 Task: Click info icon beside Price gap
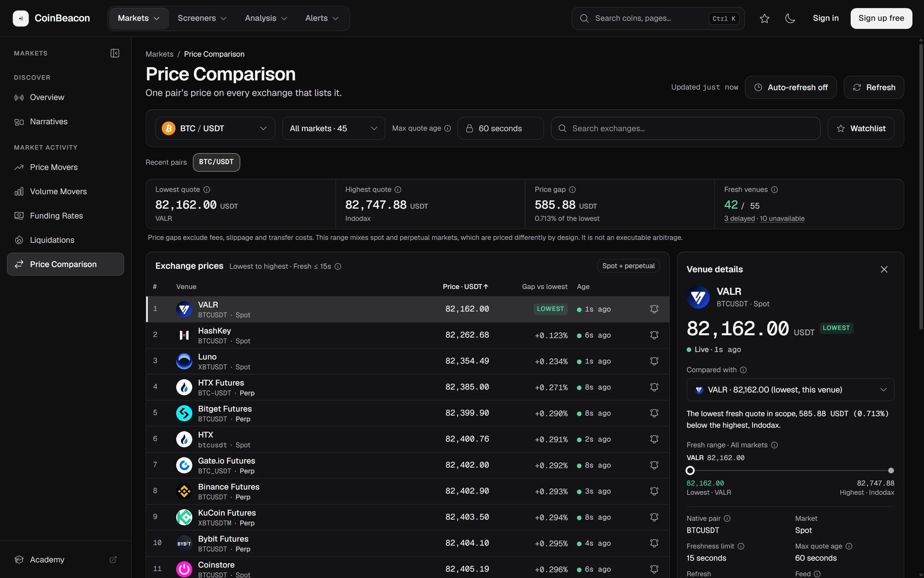click(572, 190)
